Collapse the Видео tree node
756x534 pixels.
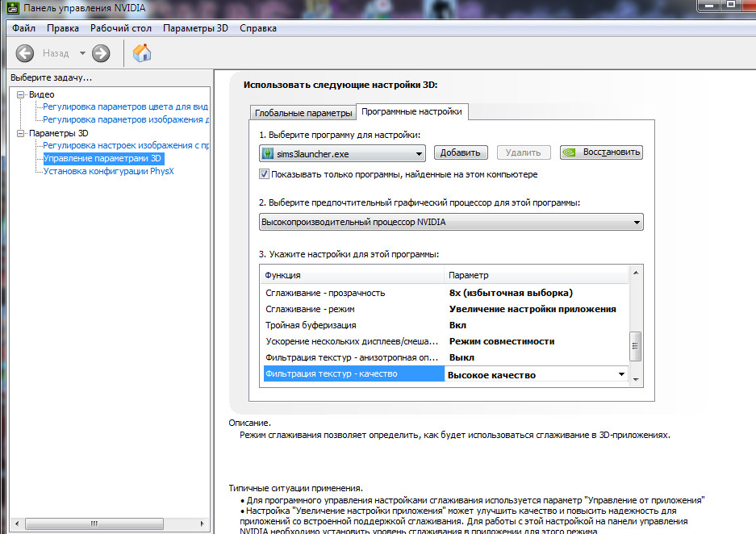pos(21,94)
